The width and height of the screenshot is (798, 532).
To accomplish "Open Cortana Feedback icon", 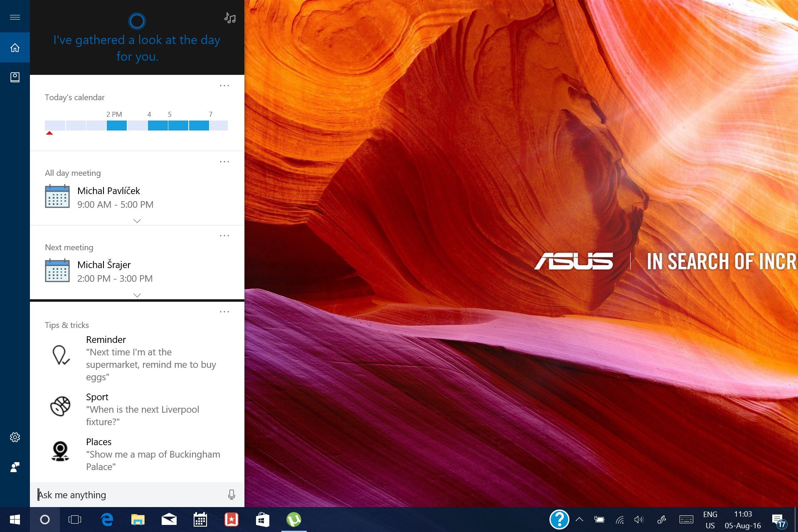I will coord(15,467).
